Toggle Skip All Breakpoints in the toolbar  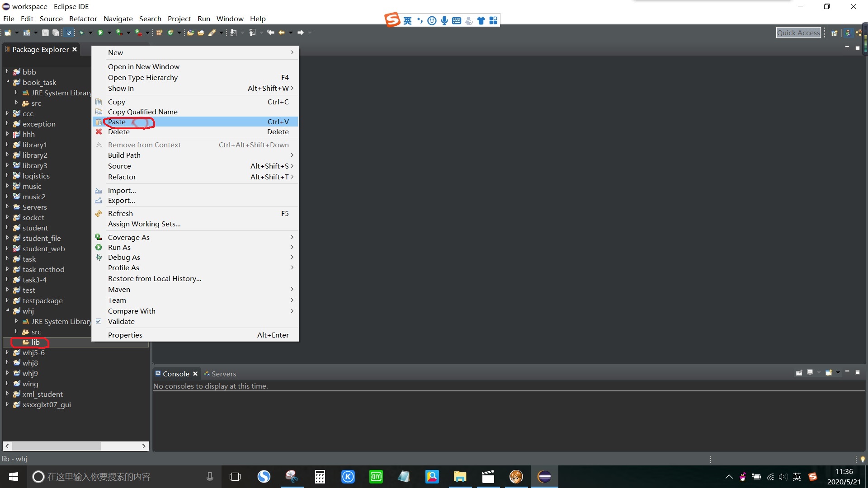coord(69,32)
